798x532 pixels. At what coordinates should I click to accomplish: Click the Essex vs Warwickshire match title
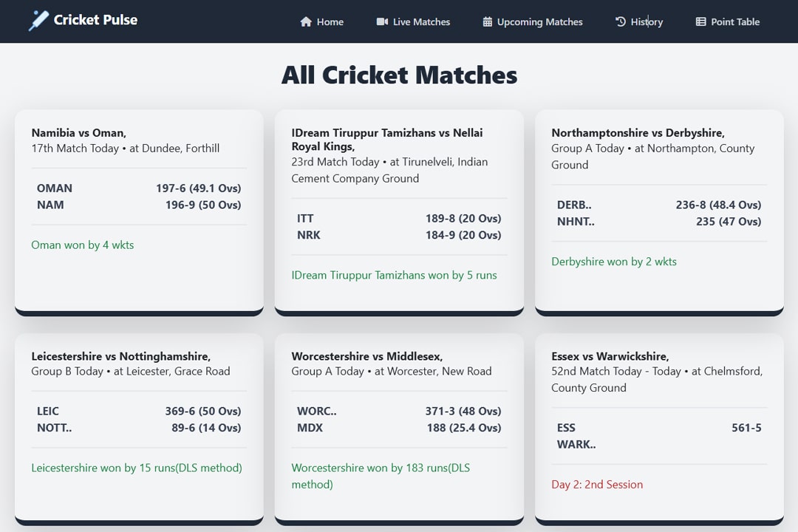point(610,356)
